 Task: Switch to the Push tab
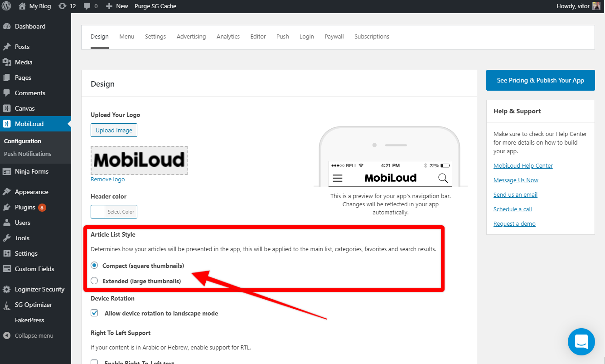coord(283,37)
